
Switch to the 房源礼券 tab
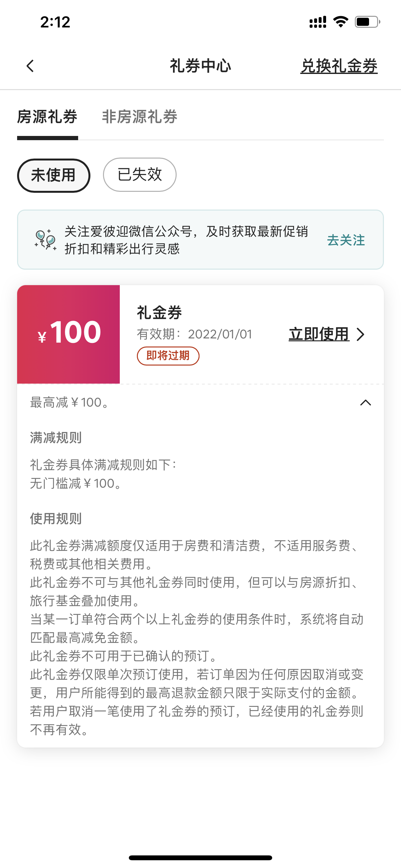47,117
